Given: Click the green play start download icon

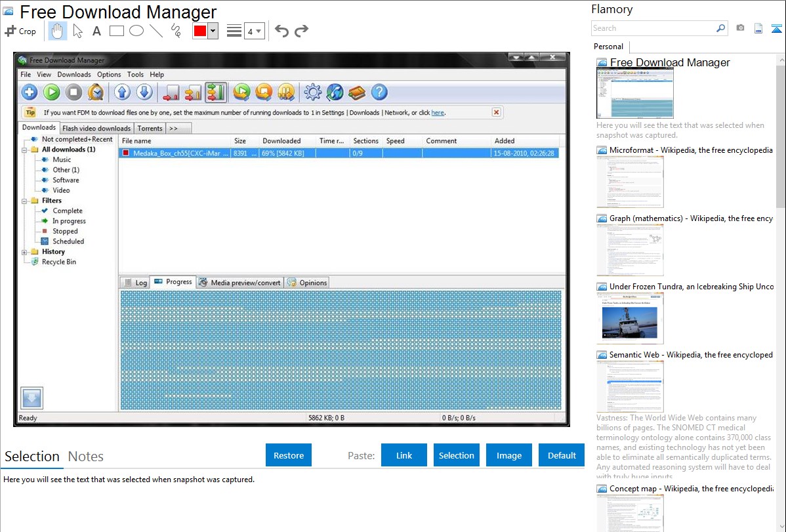Looking at the screenshot, I should (x=51, y=92).
